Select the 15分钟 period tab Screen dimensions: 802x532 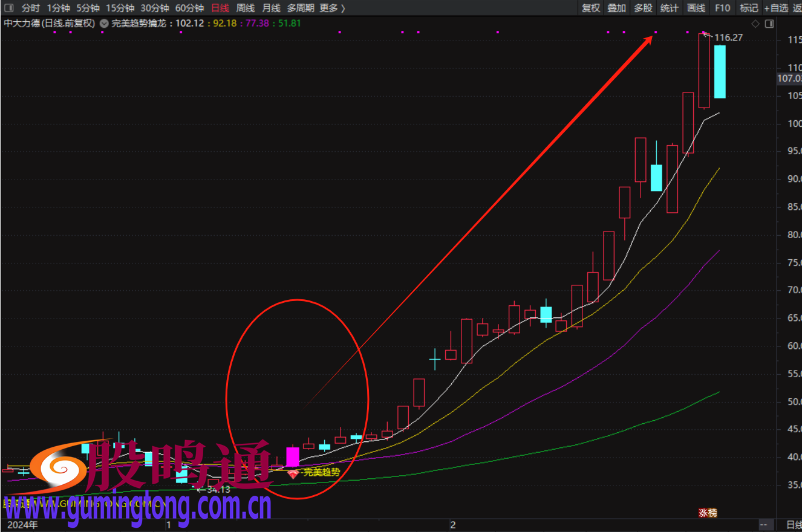click(x=120, y=8)
